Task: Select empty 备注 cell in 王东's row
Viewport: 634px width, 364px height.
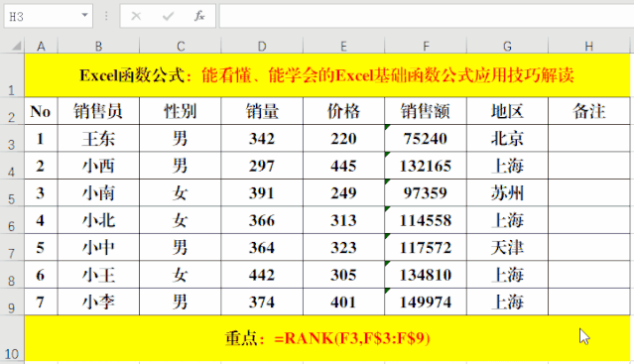Action: [x=589, y=139]
